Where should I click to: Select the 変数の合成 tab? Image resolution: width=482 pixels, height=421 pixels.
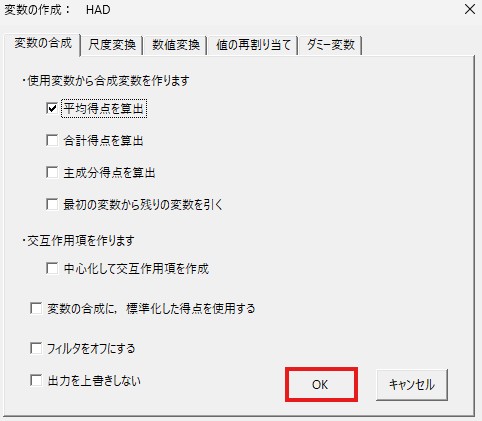(x=42, y=44)
